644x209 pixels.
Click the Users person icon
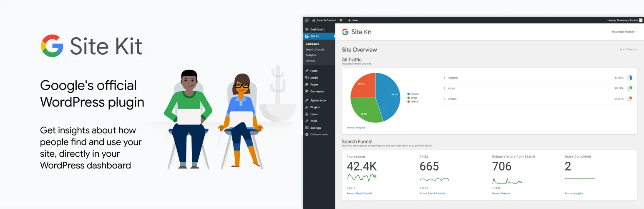pyautogui.click(x=307, y=114)
